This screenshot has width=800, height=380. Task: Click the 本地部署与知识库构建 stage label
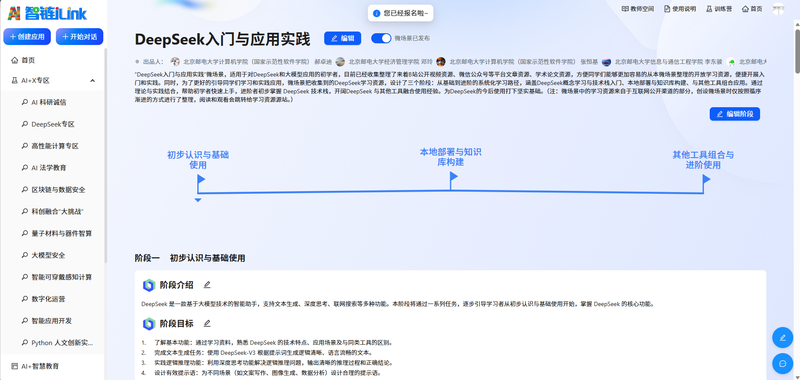(451, 157)
